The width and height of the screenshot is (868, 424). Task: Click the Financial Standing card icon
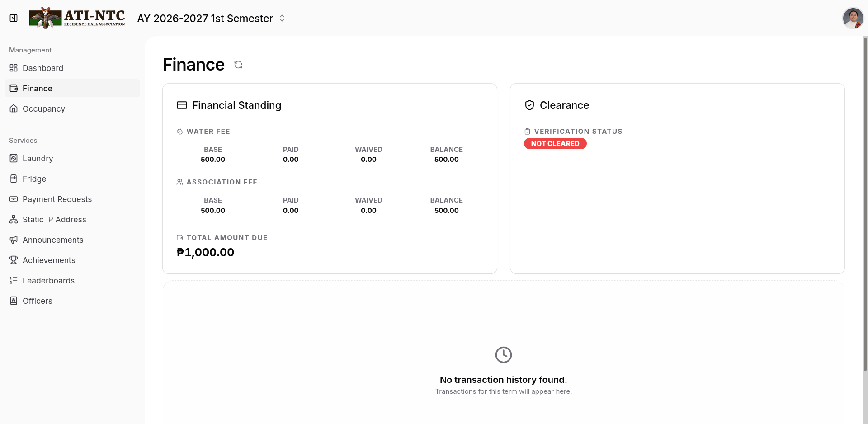pyautogui.click(x=182, y=105)
